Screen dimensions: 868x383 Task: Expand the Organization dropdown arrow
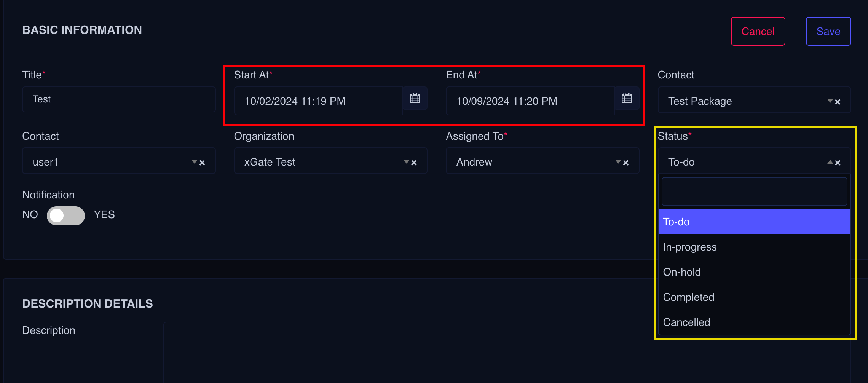(406, 162)
